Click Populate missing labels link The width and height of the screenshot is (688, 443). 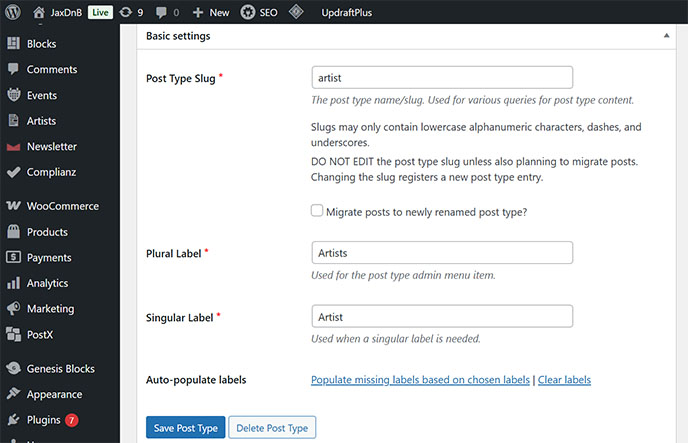point(420,380)
